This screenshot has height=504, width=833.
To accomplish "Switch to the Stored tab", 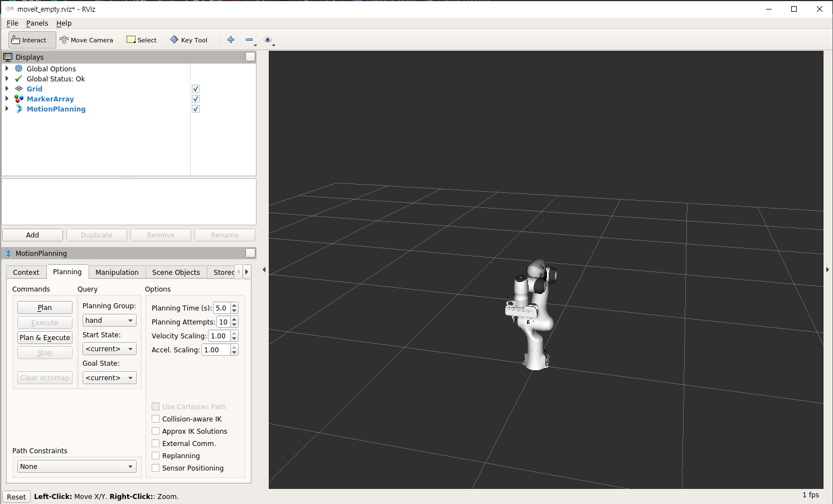I will tap(224, 273).
